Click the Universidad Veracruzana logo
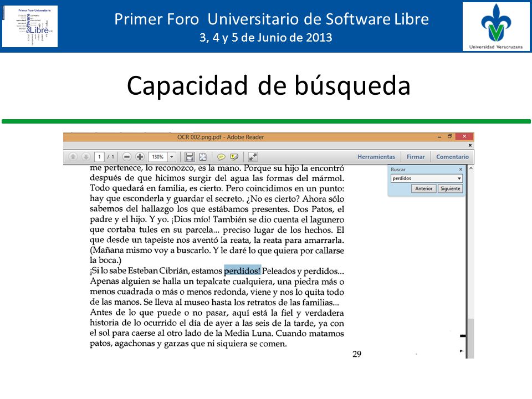The image size is (532, 399). pos(495,27)
